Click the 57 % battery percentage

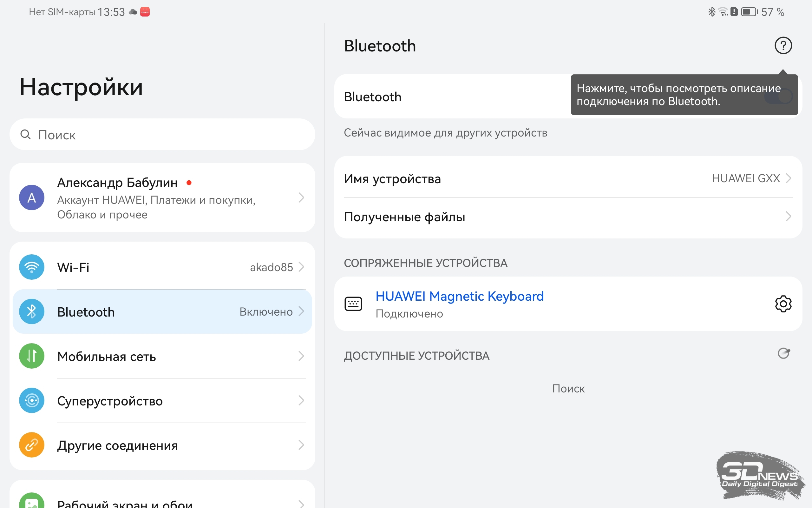[773, 12]
